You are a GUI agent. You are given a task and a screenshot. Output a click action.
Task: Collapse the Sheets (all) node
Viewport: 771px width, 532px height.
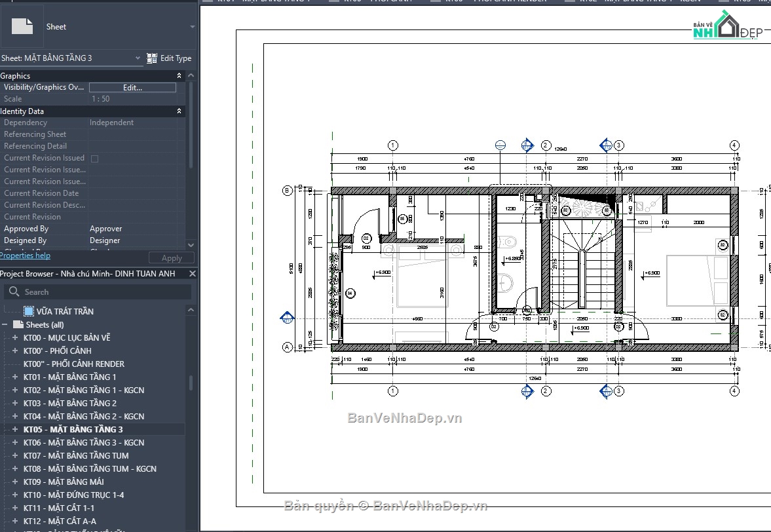point(5,324)
